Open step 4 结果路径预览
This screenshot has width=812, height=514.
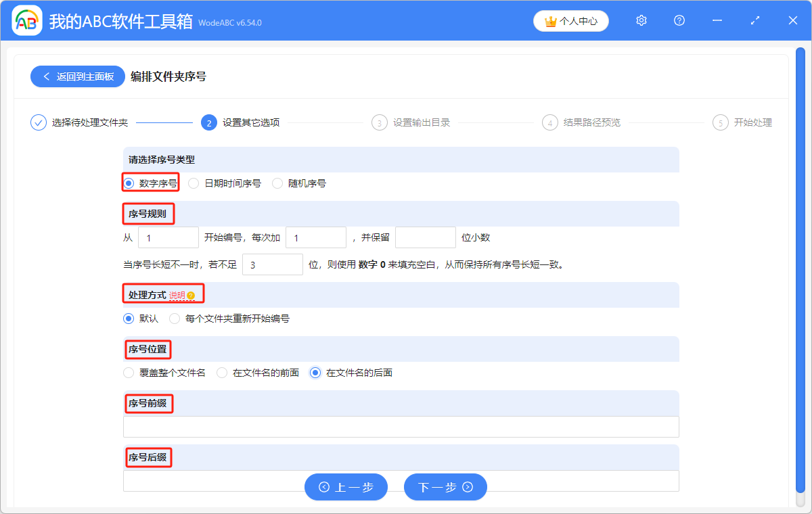tap(549, 122)
